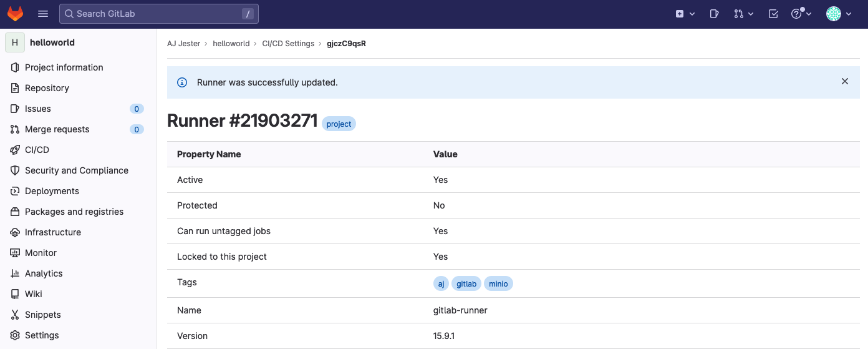Dismiss the runner updated alert
Screen dimensions: 868x349
[845, 81]
